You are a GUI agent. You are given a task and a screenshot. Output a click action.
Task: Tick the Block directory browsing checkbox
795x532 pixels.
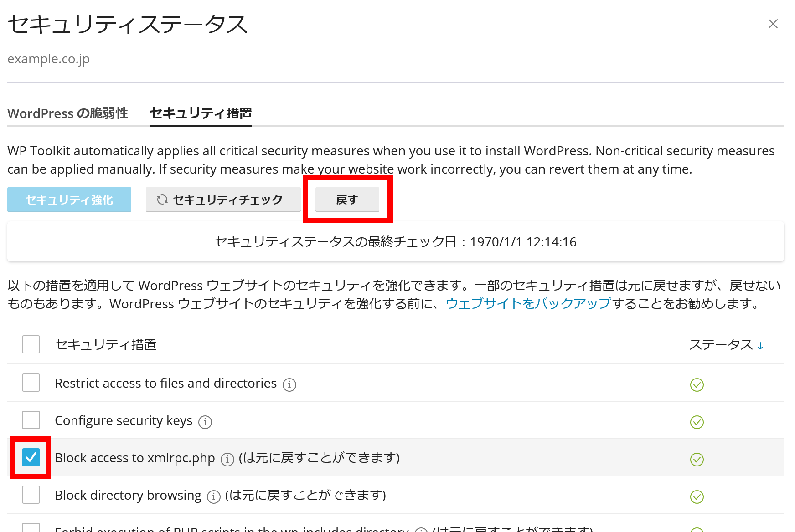pyautogui.click(x=31, y=495)
